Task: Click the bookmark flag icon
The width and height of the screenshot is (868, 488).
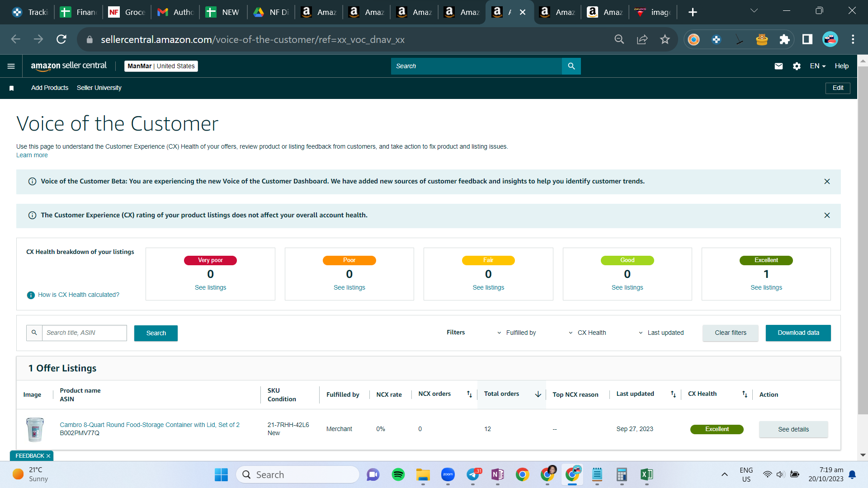Action: pos(12,88)
